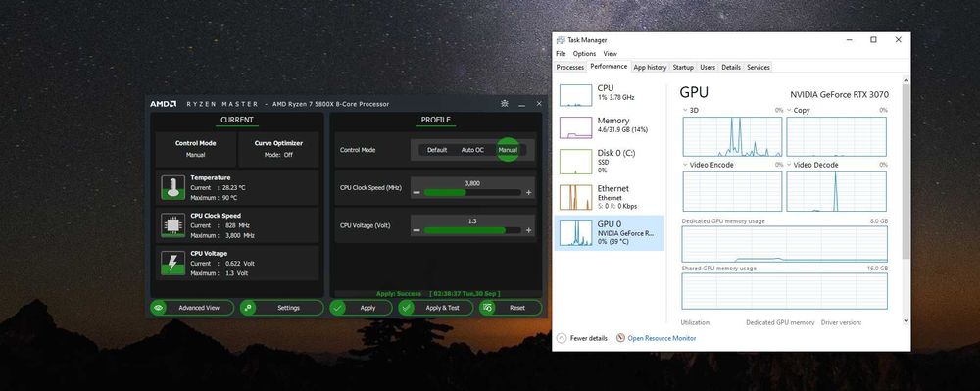Image resolution: width=980 pixels, height=391 pixels.
Task: Select the Ethernet mini graph
Action: click(x=575, y=197)
